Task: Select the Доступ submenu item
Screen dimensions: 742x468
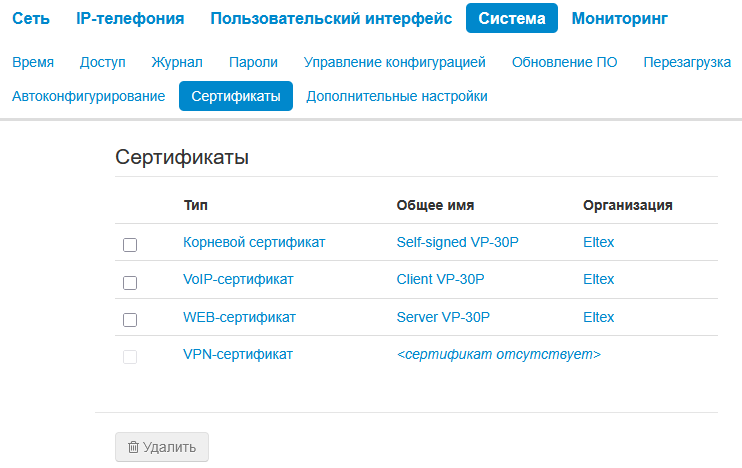Action: [x=103, y=62]
